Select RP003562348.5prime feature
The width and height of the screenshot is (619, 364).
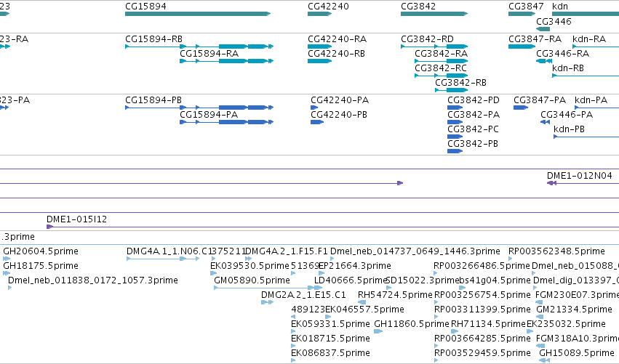tap(511, 259)
